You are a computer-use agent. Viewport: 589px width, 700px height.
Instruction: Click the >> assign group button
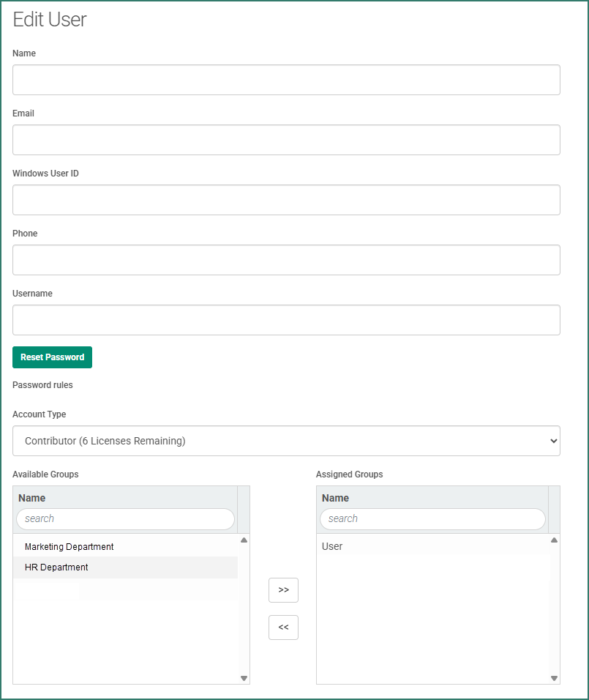(283, 590)
